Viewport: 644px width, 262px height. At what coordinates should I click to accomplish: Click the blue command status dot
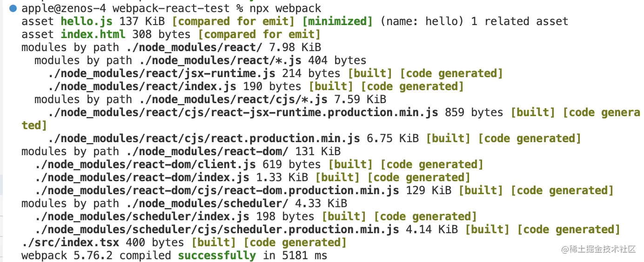(13, 8)
